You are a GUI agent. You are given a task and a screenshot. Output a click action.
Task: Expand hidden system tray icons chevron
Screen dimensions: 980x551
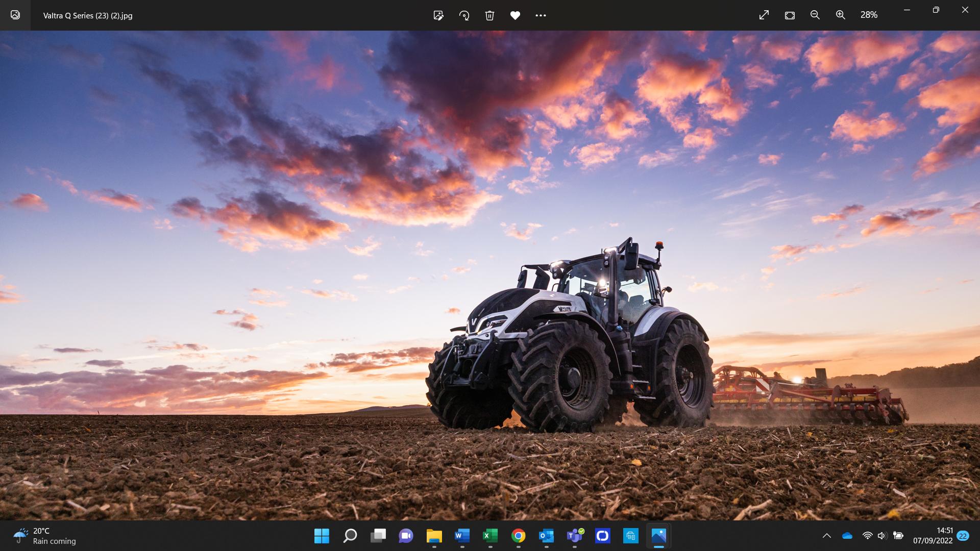coord(826,536)
